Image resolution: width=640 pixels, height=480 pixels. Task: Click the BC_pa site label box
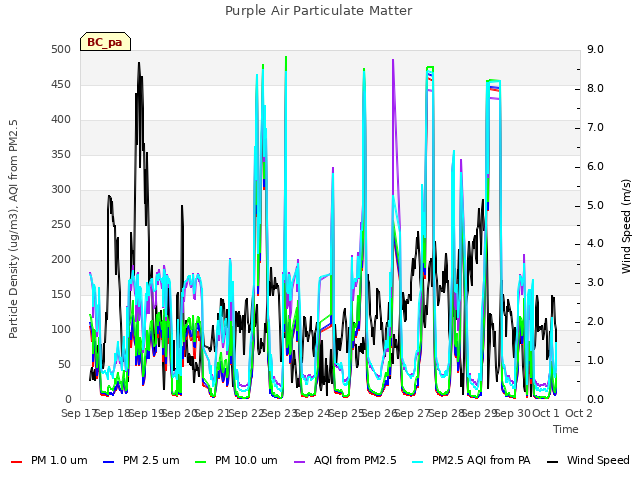pos(105,42)
